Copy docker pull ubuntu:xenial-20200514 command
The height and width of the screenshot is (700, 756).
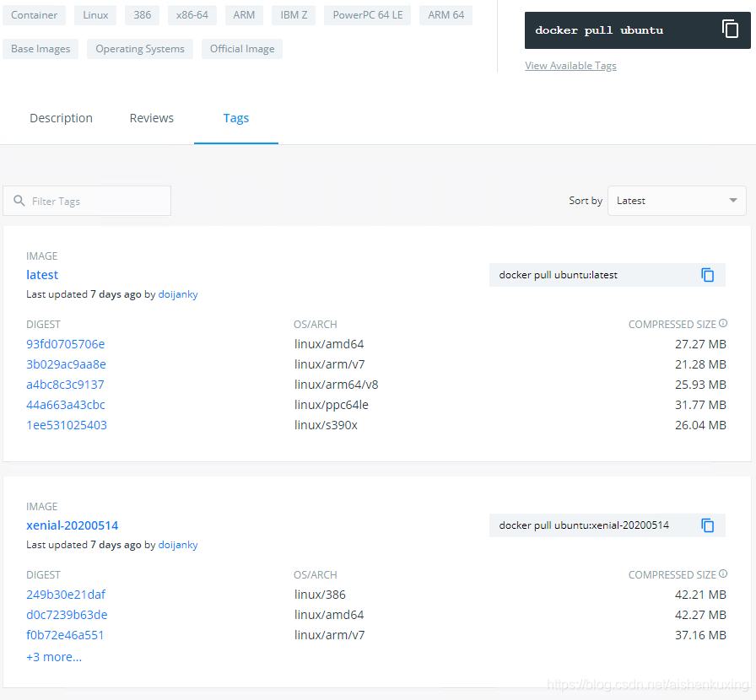pos(707,525)
